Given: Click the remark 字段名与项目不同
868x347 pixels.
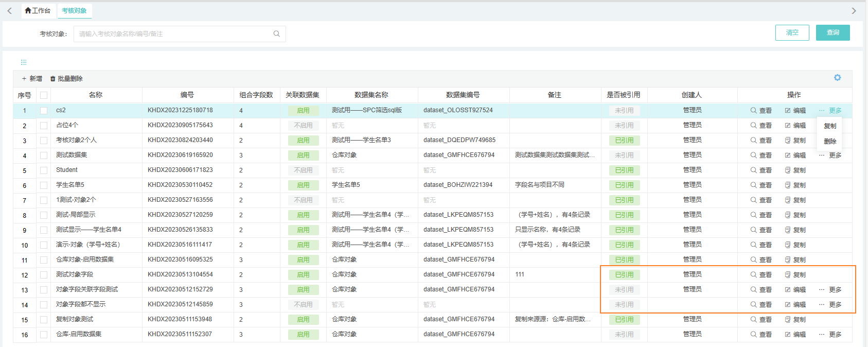Looking at the screenshot, I should [540, 185].
